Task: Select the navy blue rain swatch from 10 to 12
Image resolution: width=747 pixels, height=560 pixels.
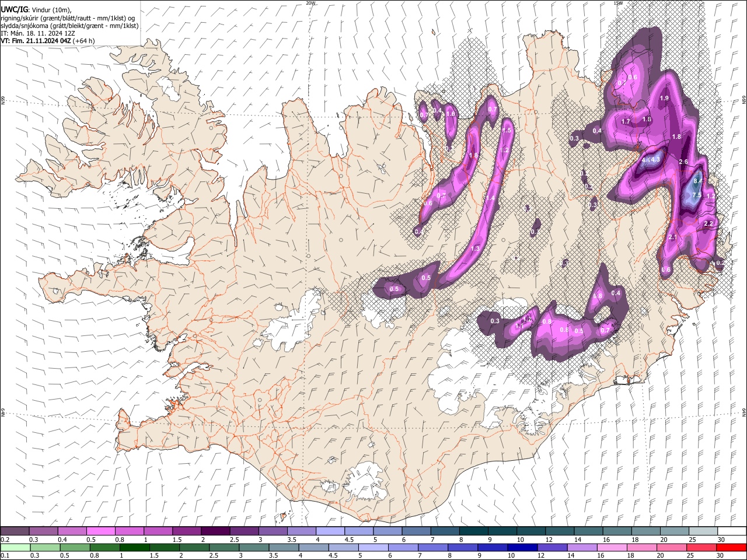Action: pyautogui.click(x=522, y=547)
